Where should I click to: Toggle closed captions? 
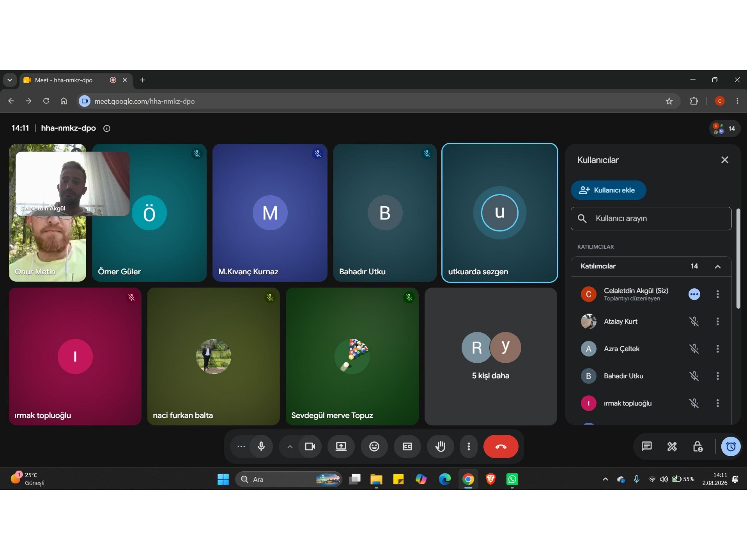(x=407, y=446)
